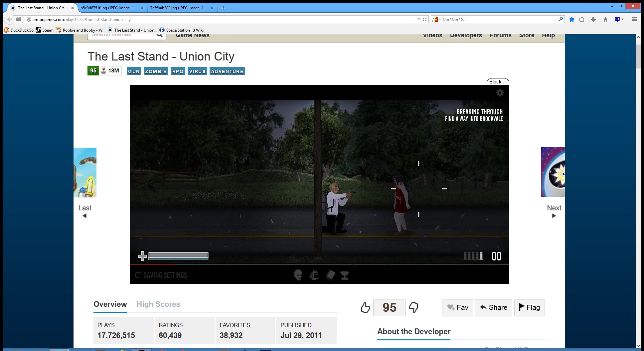Add game to favorites with Fav button
Viewport: 644px width, 351px height.
458,307
